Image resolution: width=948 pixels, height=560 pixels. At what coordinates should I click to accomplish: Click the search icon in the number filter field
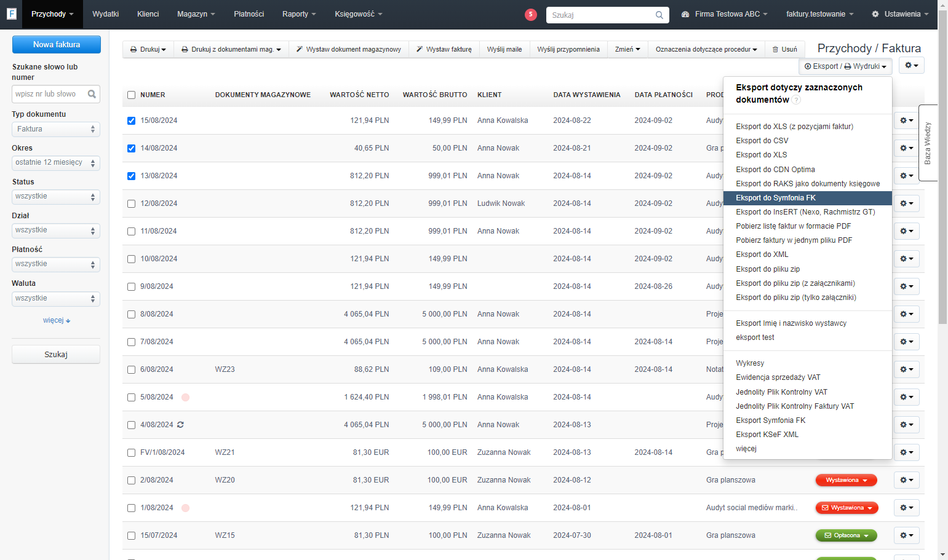click(92, 94)
